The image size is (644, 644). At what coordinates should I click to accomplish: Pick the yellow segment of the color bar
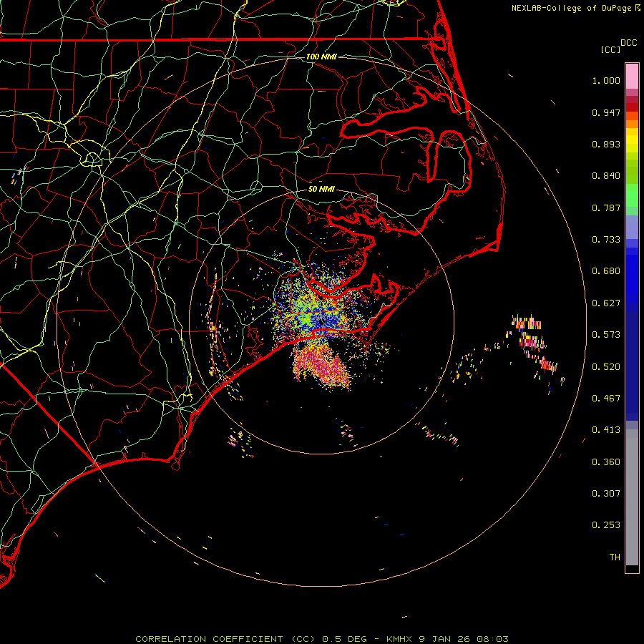632,140
